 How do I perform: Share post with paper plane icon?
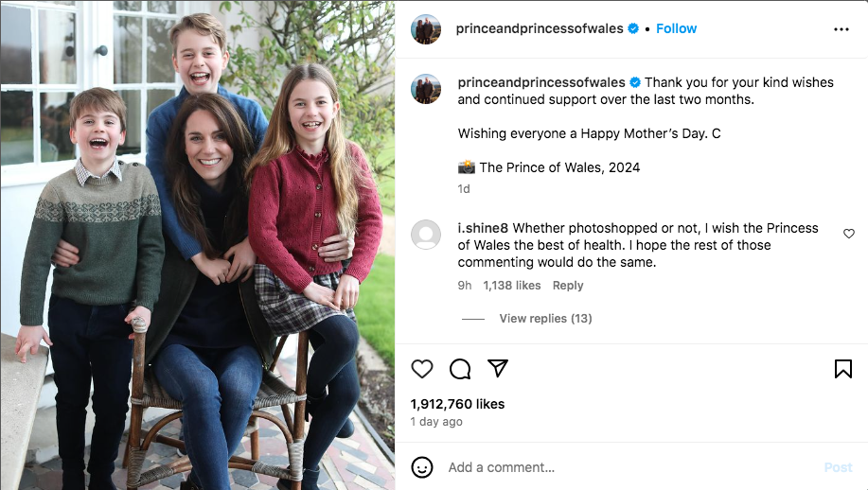point(498,369)
